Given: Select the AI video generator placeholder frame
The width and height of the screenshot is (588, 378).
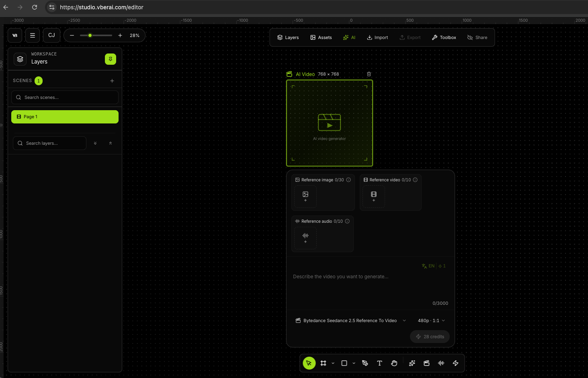Looking at the screenshot, I should tap(330, 123).
